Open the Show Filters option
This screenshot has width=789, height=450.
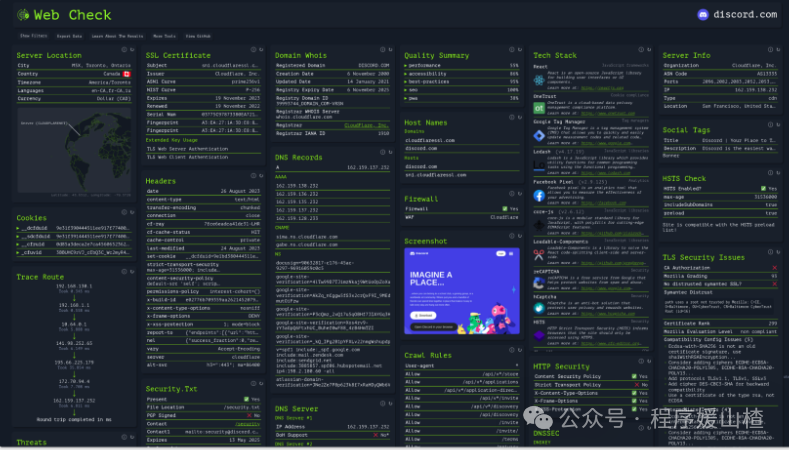point(33,36)
